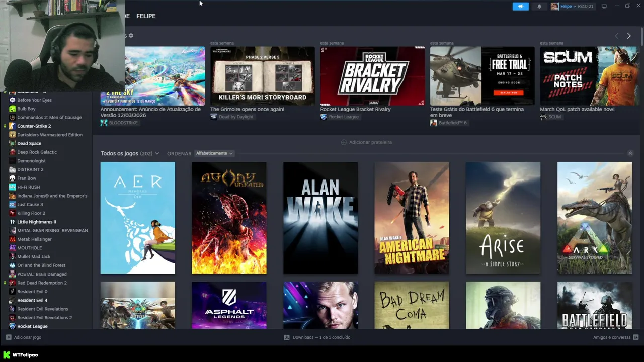The height and width of the screenshot is (362, 644).
Task: Open Arise: A Simple Story cover
Action: click(503, 218)
